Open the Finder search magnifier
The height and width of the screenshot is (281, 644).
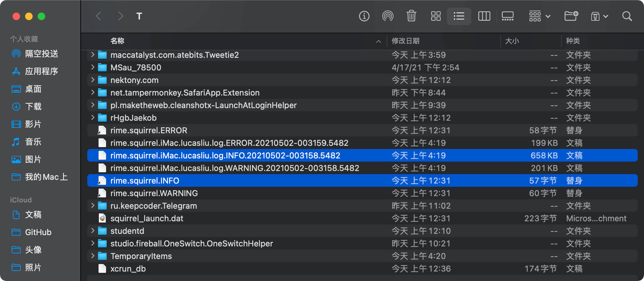627,16
